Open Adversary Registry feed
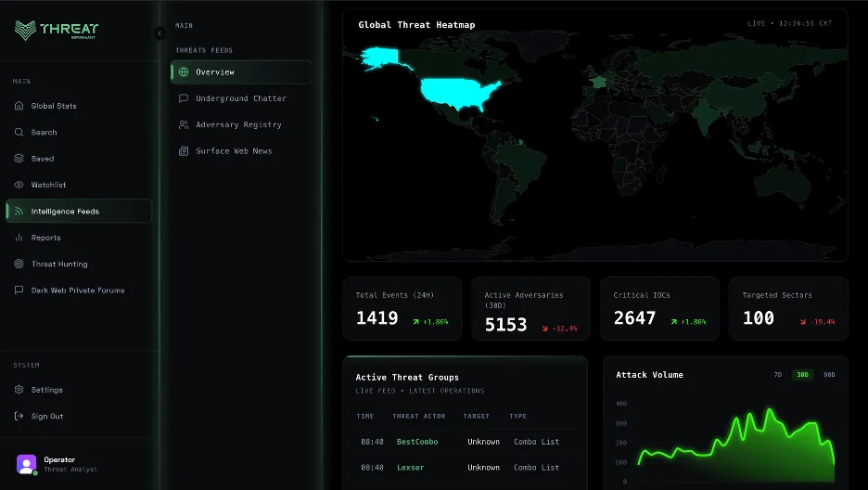Image resolution: width=868 pixels, height=490 pixels. tap(241, 124)
